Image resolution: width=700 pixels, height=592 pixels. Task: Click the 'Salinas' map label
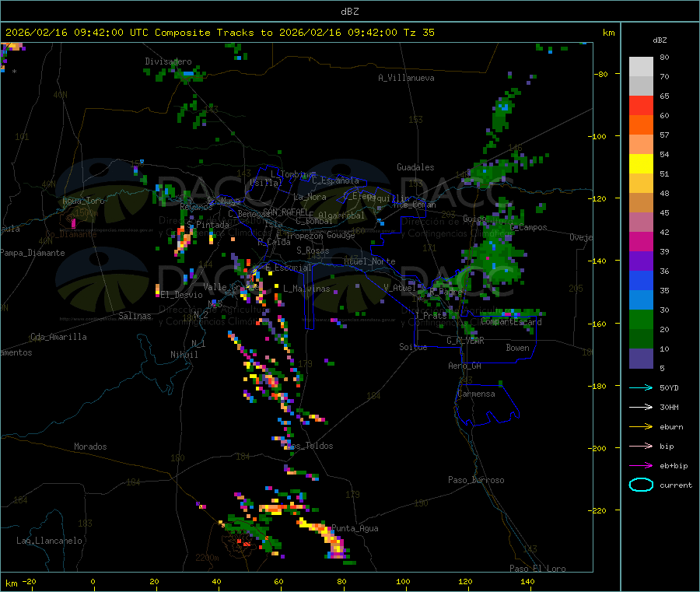click(x=135, y=316)
